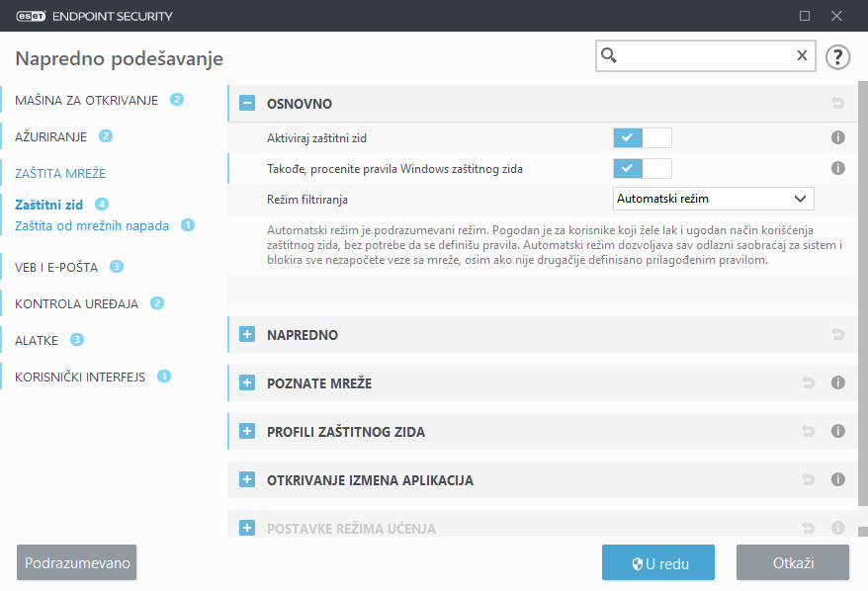Click inside the search input field
The width and height of the screenshot is (868, 591).
tap(705, 55)
